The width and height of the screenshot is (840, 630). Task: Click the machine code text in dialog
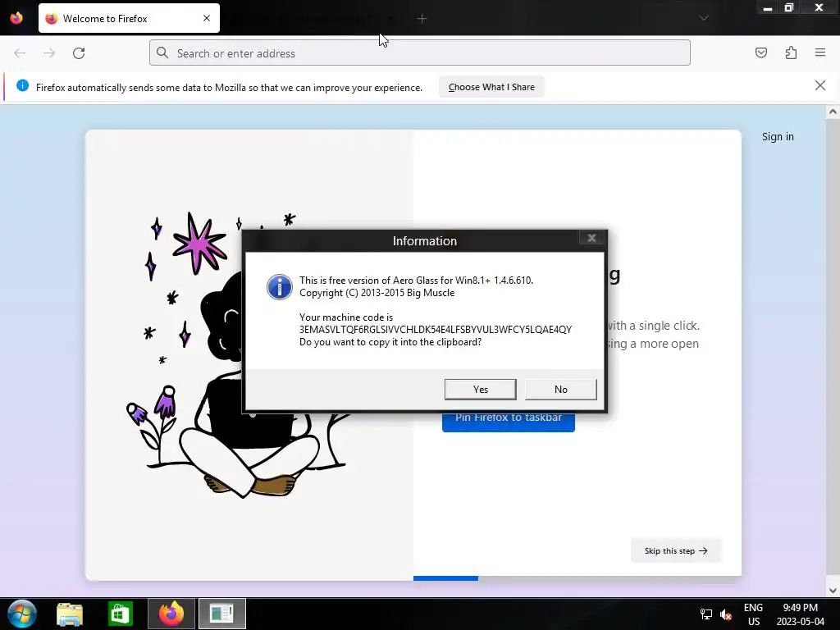(435, 330)
